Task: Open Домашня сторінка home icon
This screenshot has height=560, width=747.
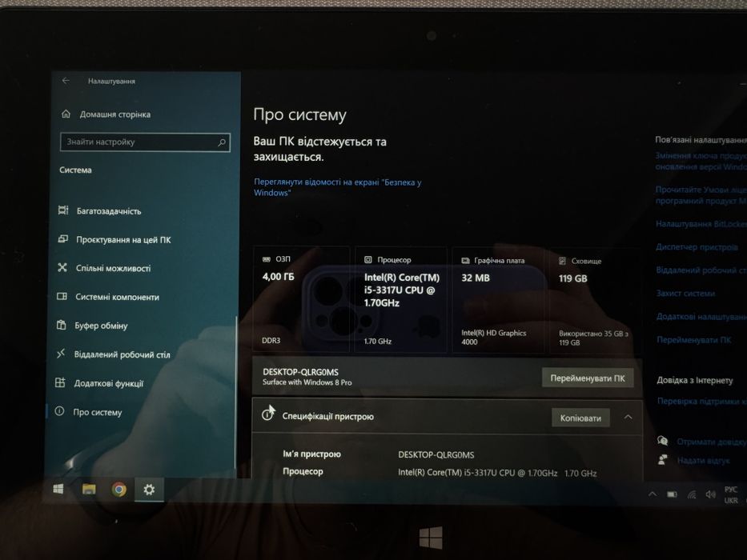Action: [66, 114]
